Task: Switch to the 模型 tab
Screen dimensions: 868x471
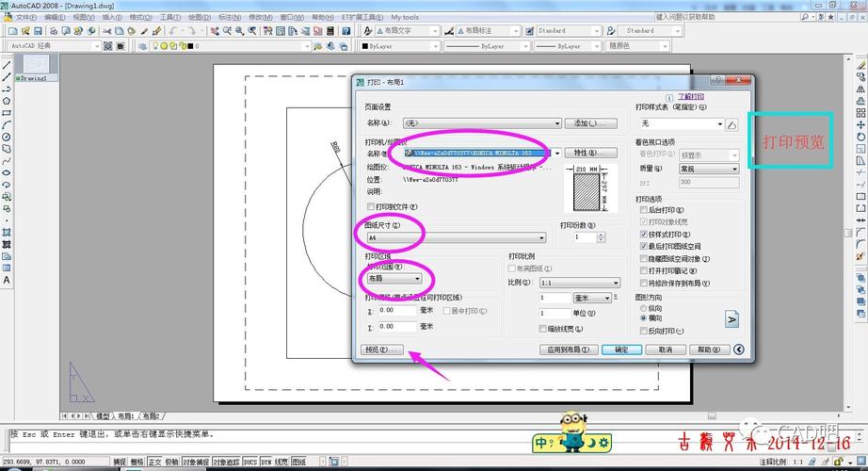Action: coord(103,415)
